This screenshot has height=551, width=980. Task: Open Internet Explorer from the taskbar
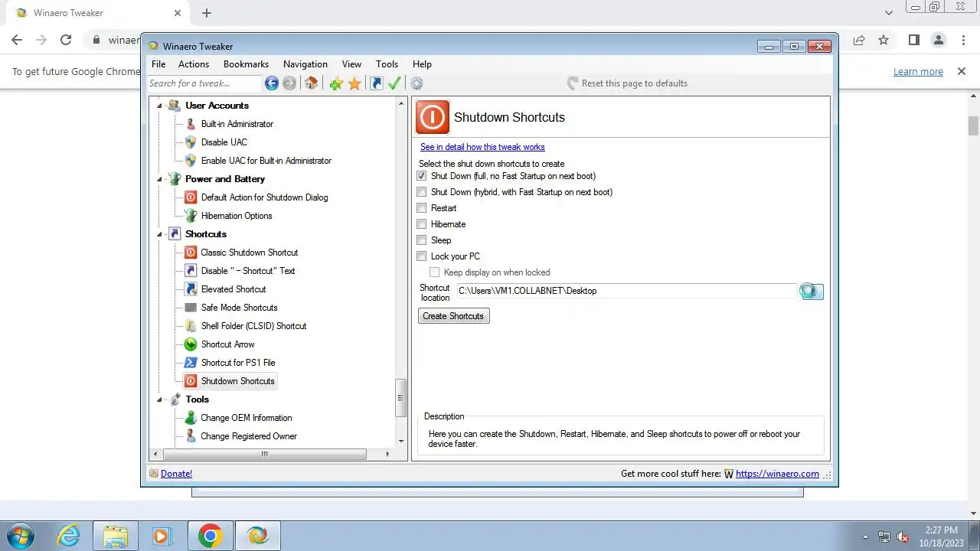(69, 536)
